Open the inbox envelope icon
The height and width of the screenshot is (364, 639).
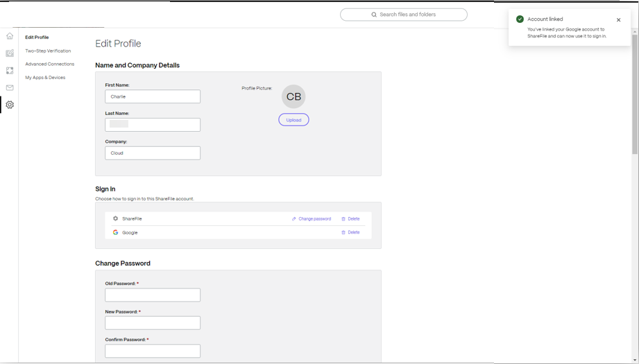(10, 88)
